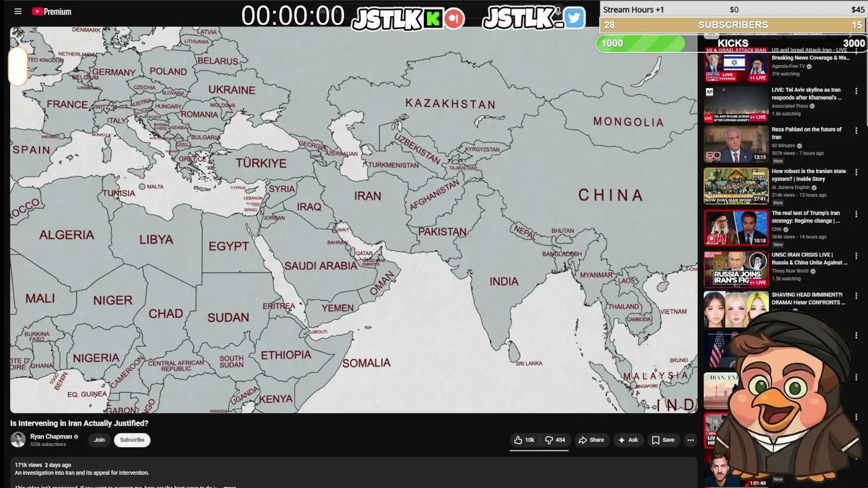Click the Subscribers goal bar overlay

(x=733, y=25)
